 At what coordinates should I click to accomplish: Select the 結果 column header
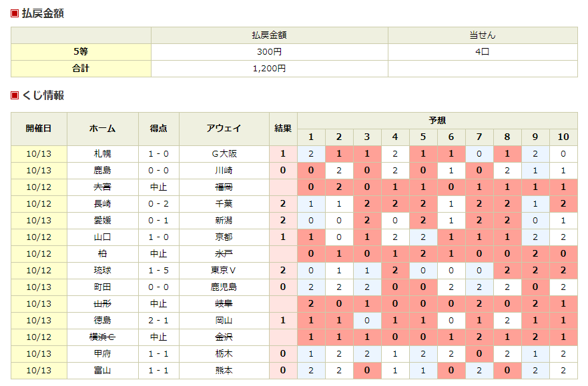click(x=283, y=129)
